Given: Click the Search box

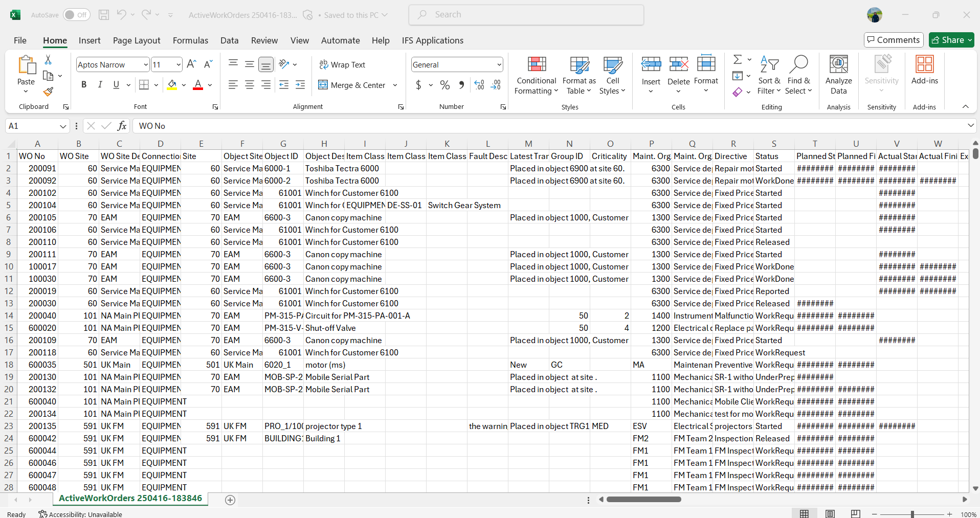Looking at the screenshot, I should pyautogui.click(x=526, y=15).
